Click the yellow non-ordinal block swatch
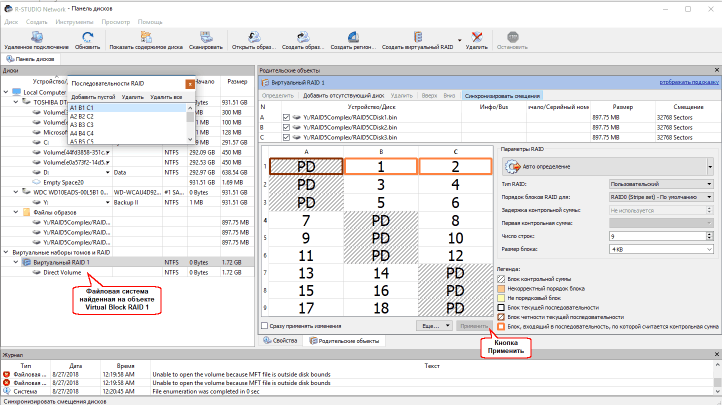Viewport: 722px width, 405px height. [x=501, y=298]
